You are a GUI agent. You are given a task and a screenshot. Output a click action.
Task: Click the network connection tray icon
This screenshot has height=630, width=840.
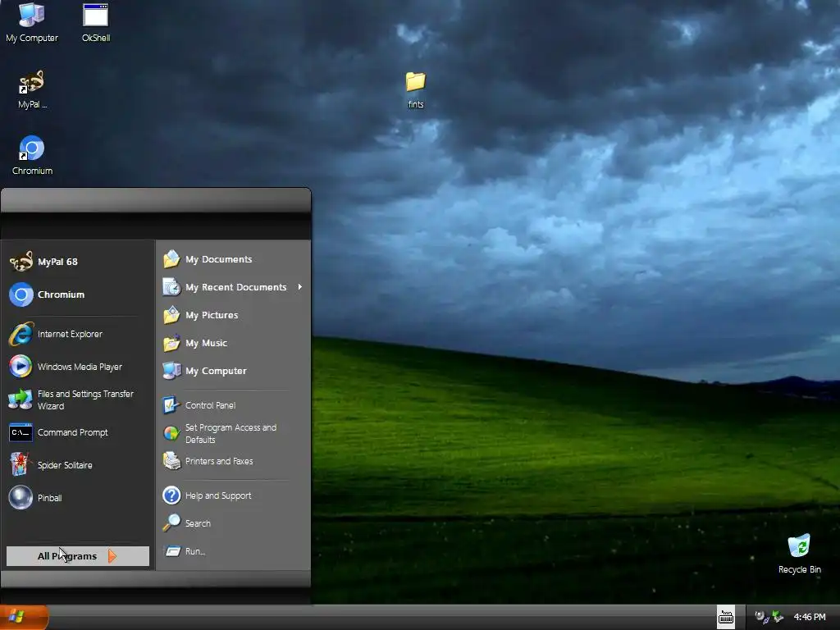762,617
